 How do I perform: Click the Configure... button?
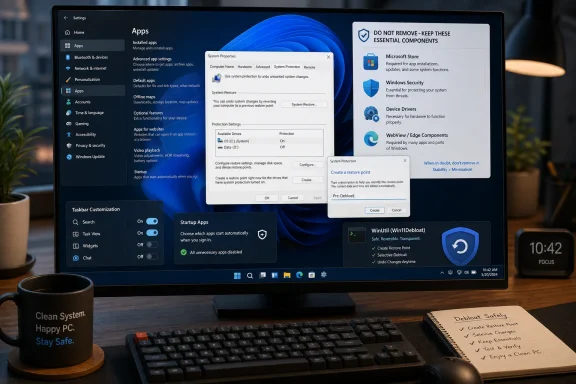pyautogui.click(x=307, y=165)
